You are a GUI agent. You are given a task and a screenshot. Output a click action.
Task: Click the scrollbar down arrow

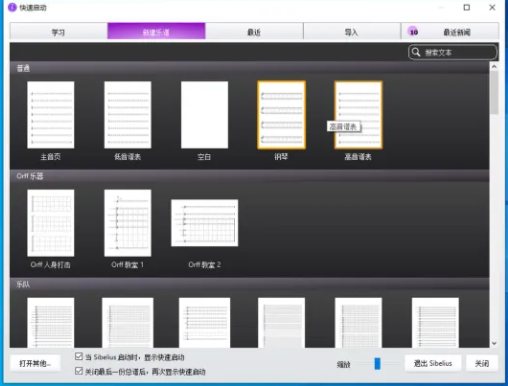point(494,343)
